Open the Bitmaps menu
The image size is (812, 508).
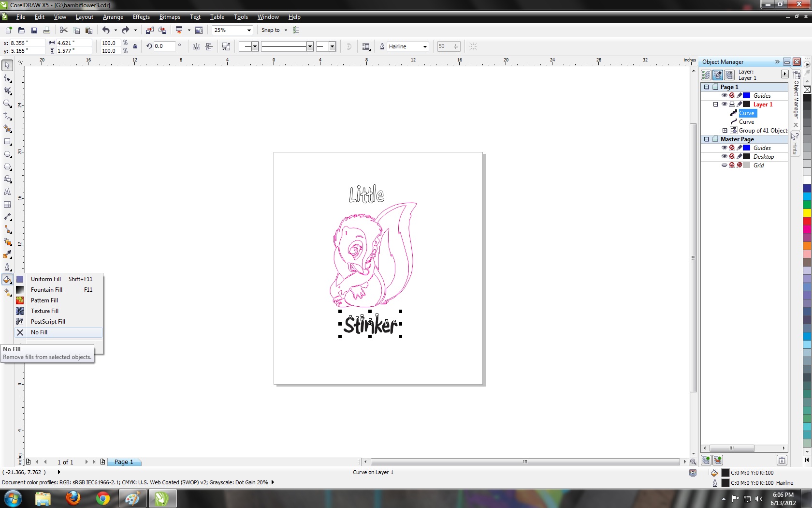coord(170,16)
